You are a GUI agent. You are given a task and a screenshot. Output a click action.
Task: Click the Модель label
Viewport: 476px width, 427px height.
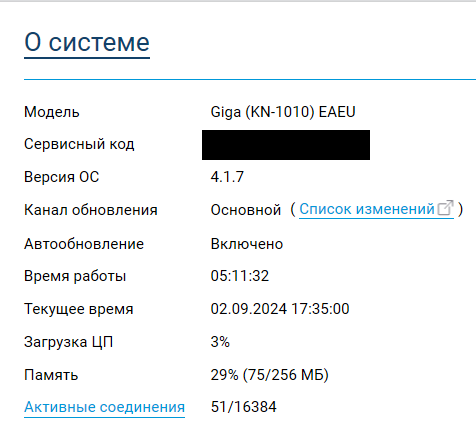[52, 112]
